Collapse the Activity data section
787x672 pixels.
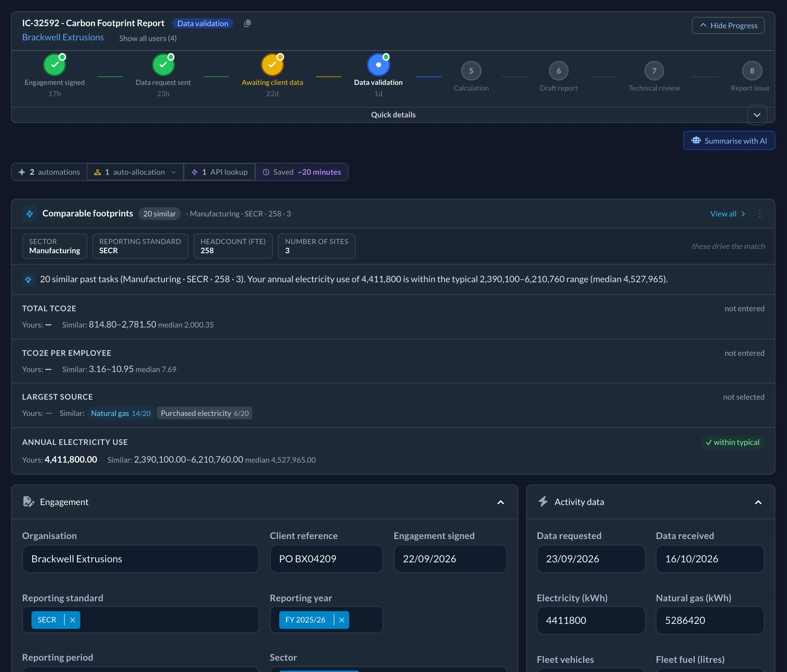(758, 502)
